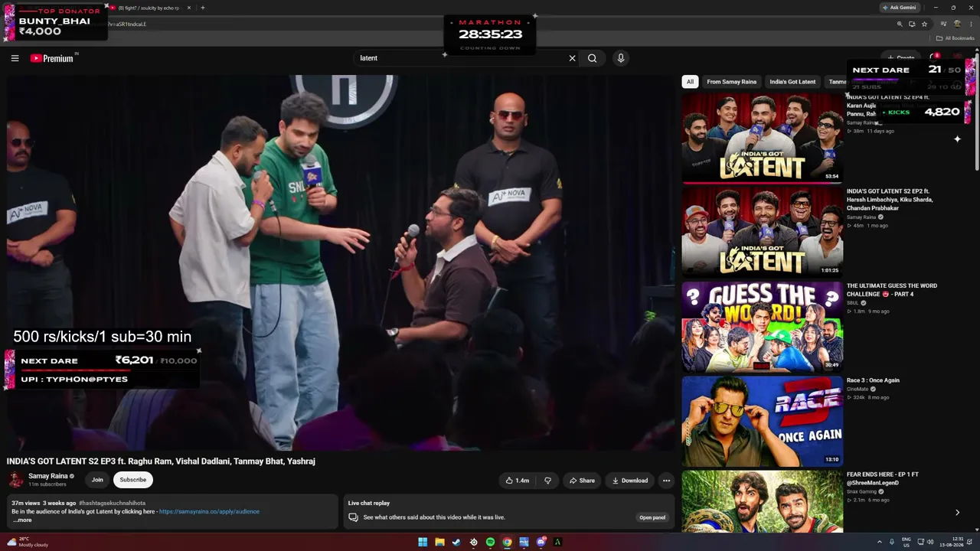Bookmark this page with the star
Screen dimensions: 980x551
[924, 24]
